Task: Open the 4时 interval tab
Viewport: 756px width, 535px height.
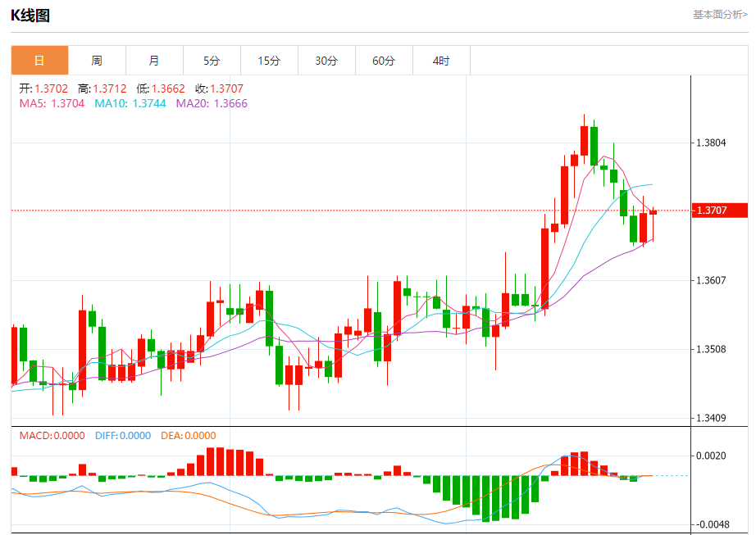Action: (441, 61)
